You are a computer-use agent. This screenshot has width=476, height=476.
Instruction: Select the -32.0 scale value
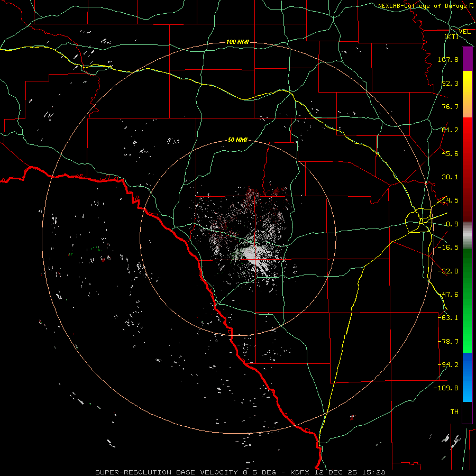tap(448, 271)
